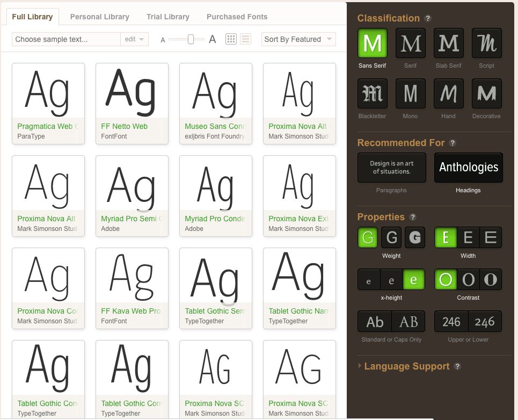The image size is (518, 420).
Task: Open Classification help question mark
Action: (x=428, y=18)
